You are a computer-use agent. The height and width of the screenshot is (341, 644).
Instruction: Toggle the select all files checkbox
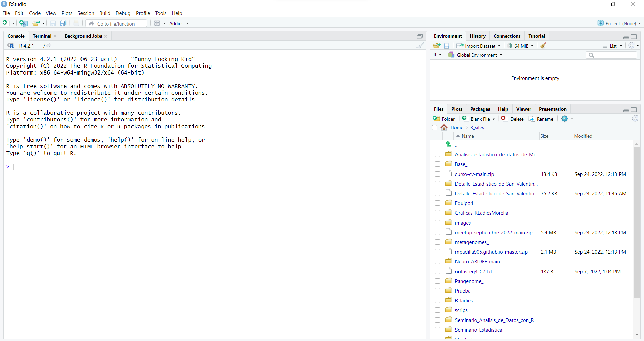point(435,128)
